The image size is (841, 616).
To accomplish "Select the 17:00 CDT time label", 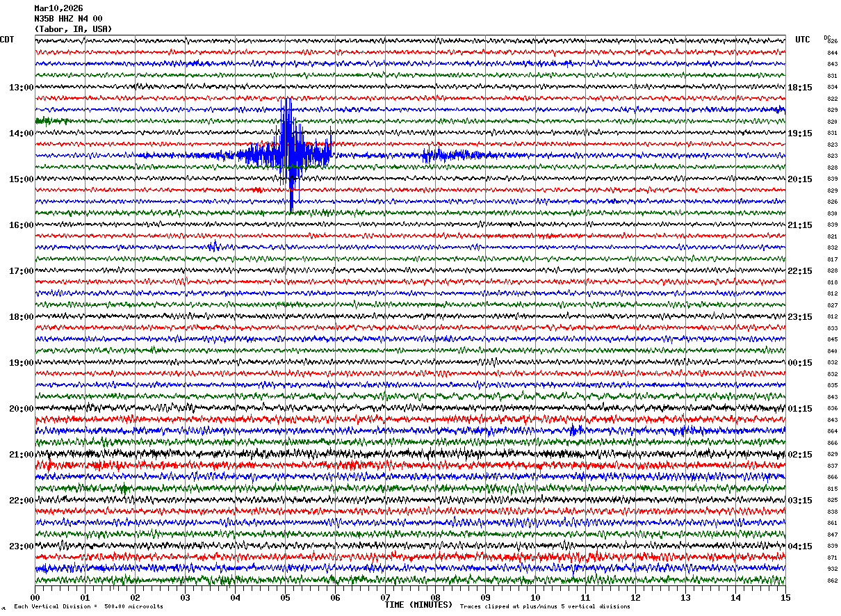I will (x=21, y=271).
